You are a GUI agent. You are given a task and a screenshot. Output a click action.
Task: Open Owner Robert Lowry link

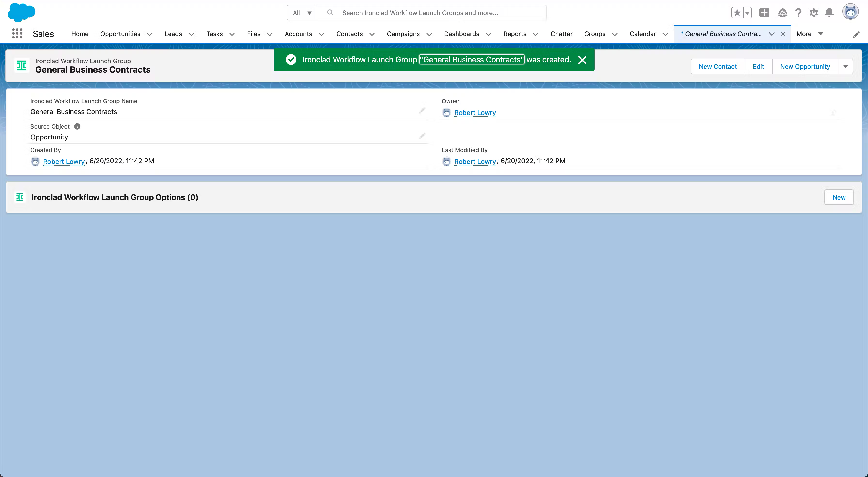click(475, 113)
